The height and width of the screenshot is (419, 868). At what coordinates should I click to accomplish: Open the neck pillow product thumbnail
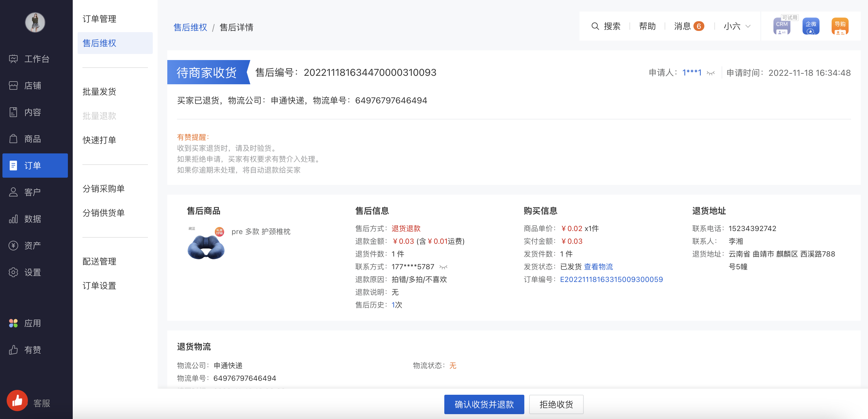206,244
